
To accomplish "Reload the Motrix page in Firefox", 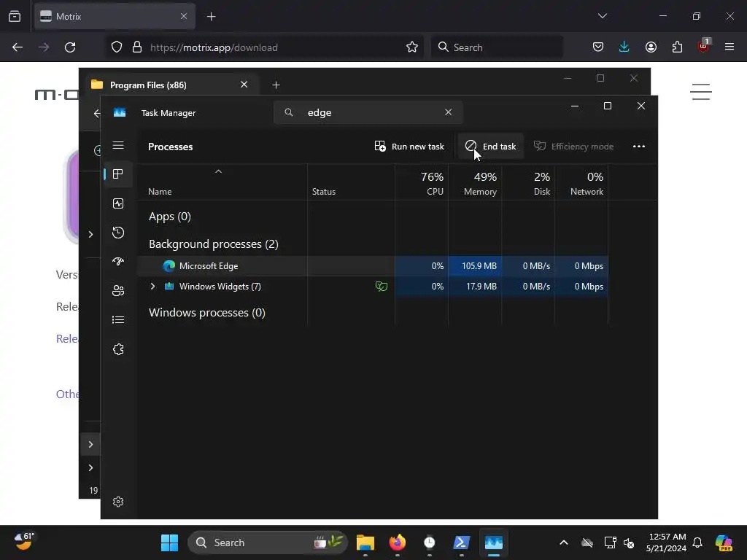I will [x=70, y=47].
